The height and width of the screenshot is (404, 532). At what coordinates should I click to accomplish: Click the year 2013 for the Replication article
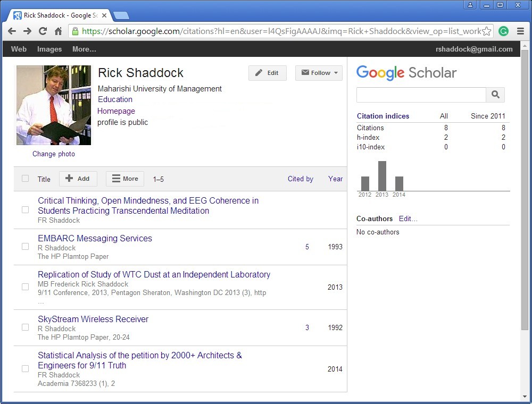click(x=335, y=287)
